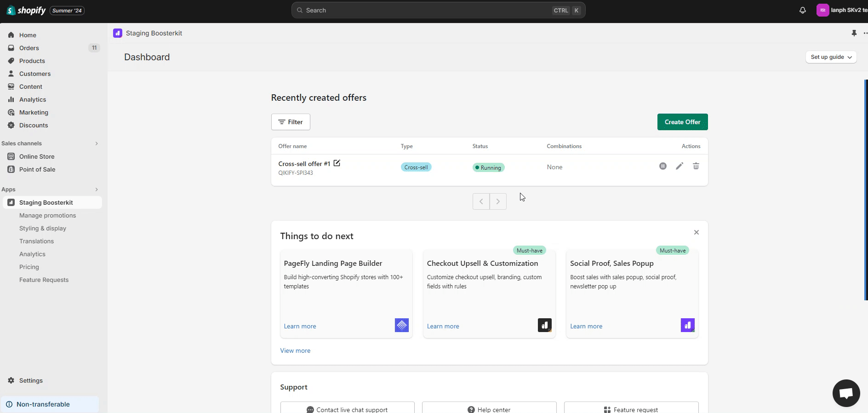Screen dimensions: 868x413
Task: Edit the Cross-sell offer #1 with pencil
Action: pos(680,166)
